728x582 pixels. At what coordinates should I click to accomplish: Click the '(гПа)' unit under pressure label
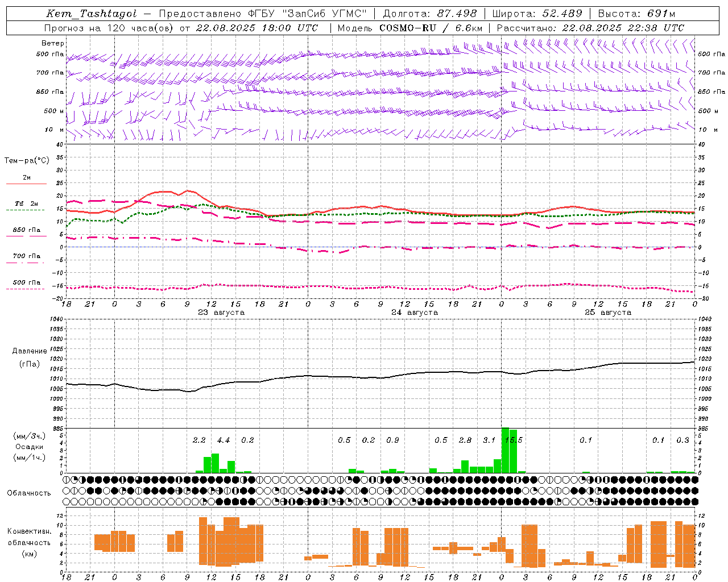30,364
